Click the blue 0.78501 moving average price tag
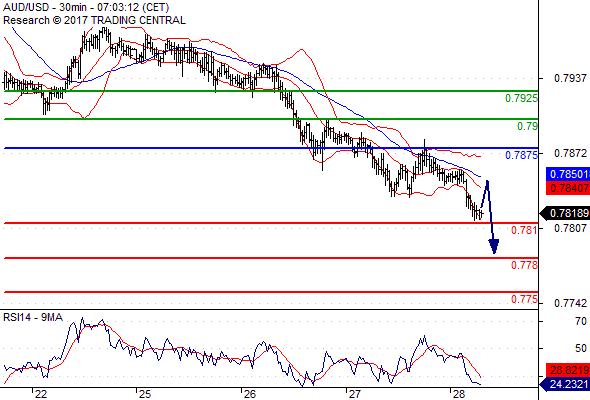 [568, 174]
